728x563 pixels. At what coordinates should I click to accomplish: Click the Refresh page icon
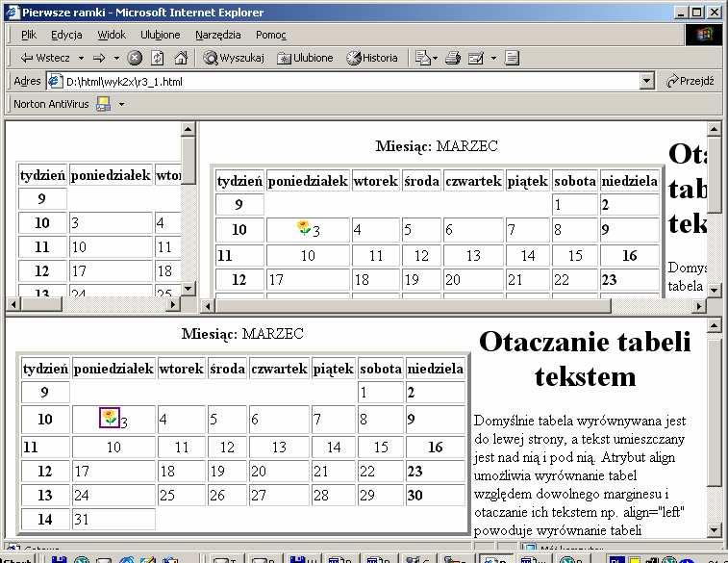point(158,58)
